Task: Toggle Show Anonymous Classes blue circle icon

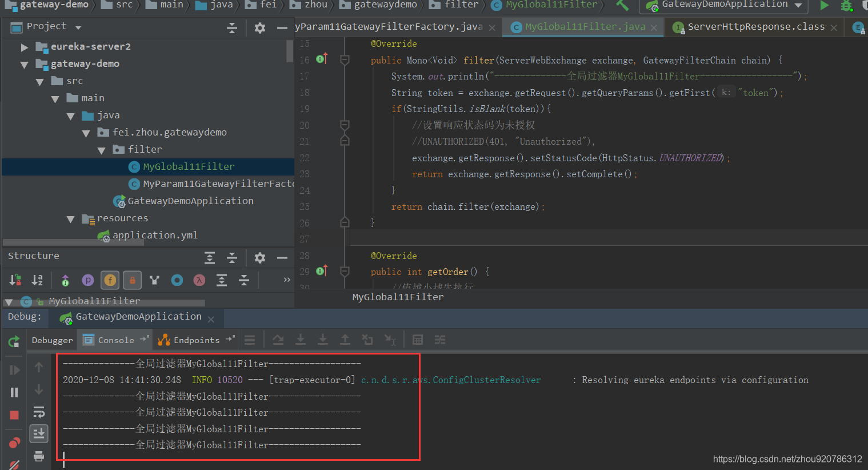Action: click(177, 280)
